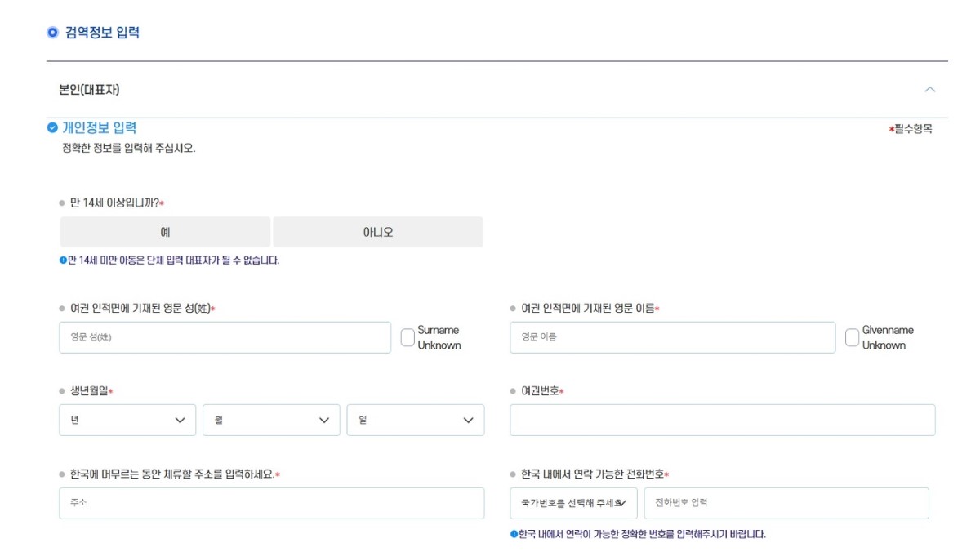The height and width of the screenshot is (552, 980).
Task: Select the 여권번호 passport number field
Action: click(x=722, y=420)
